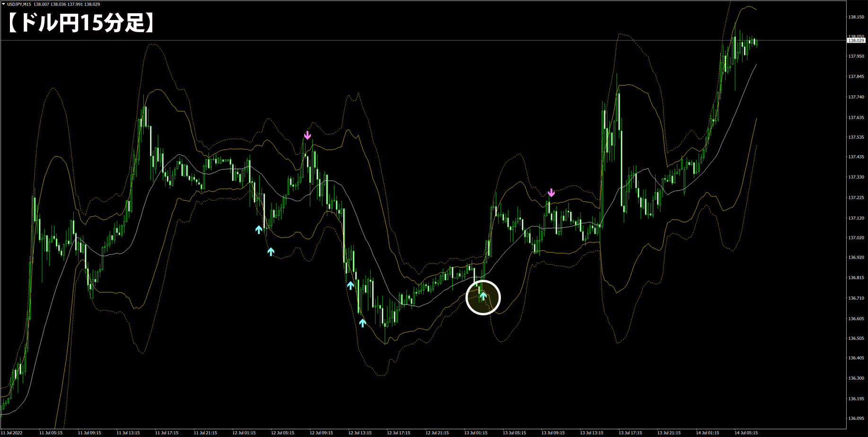Viewport: 868px width, 437px height.
Task: Click the 12 Jul 01:15 time label
Action: 244,433
